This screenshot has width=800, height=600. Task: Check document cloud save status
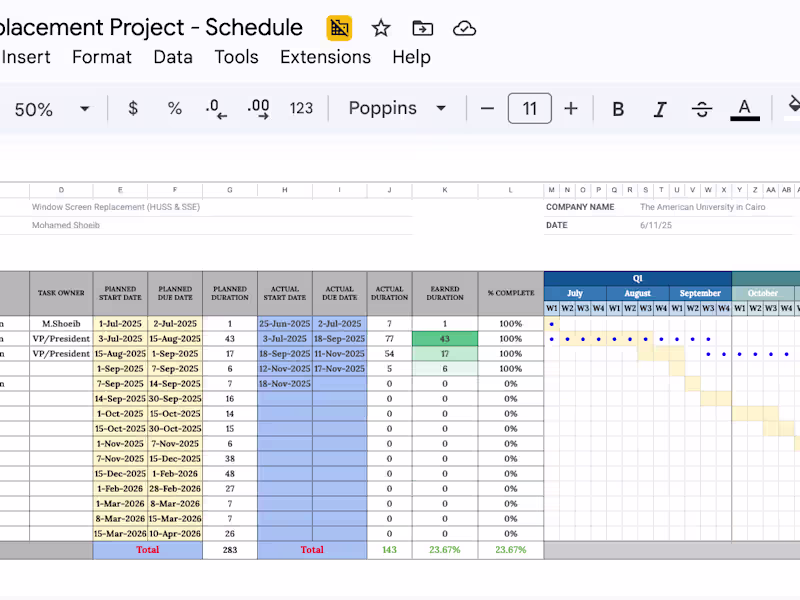(464, 28)
